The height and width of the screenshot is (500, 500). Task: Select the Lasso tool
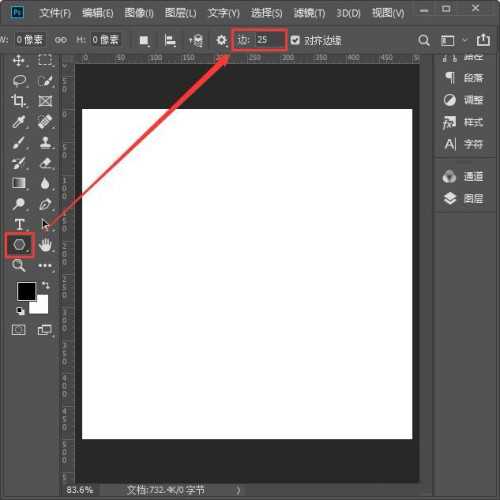19,81
